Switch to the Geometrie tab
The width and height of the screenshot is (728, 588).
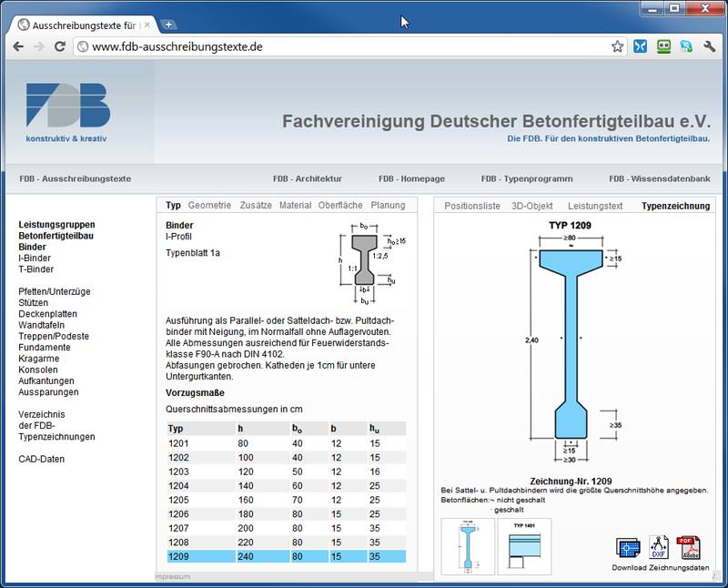[209, 206]
